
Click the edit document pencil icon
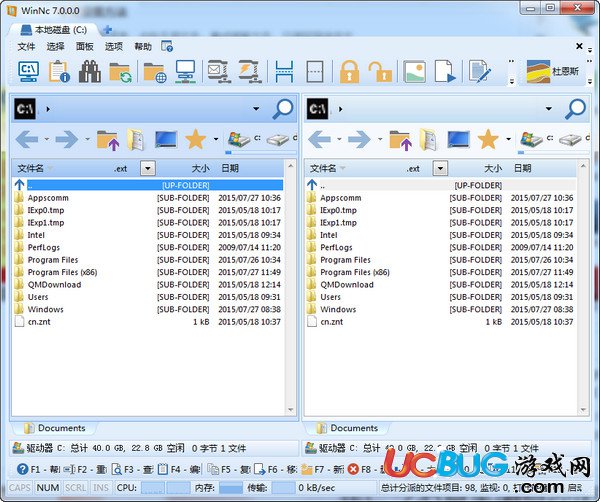pos(479,72)
